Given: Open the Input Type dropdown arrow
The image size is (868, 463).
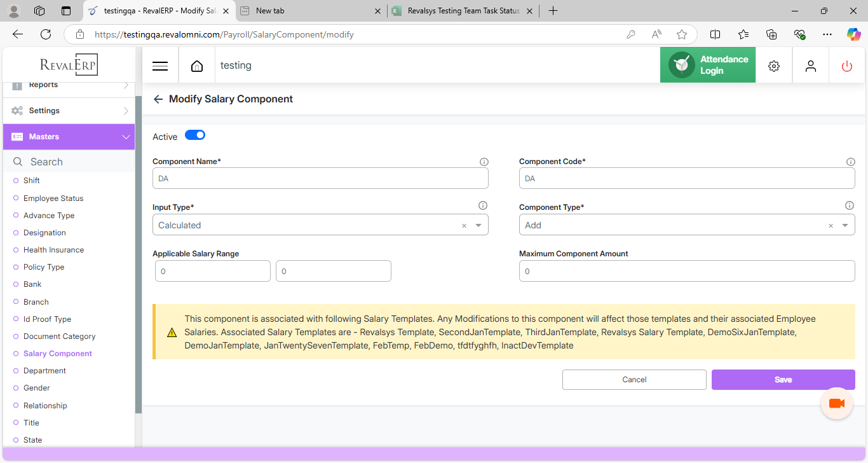Looking at the screenshot, I should (x=478, y=225).
